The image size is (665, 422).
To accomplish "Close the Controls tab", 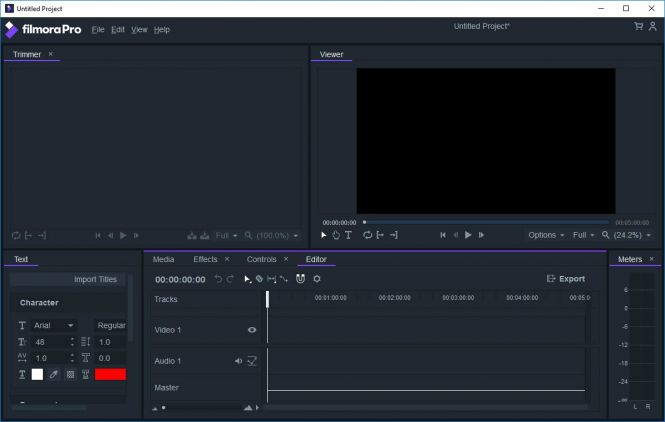I will pyautogui.click(x=286, y=259).
